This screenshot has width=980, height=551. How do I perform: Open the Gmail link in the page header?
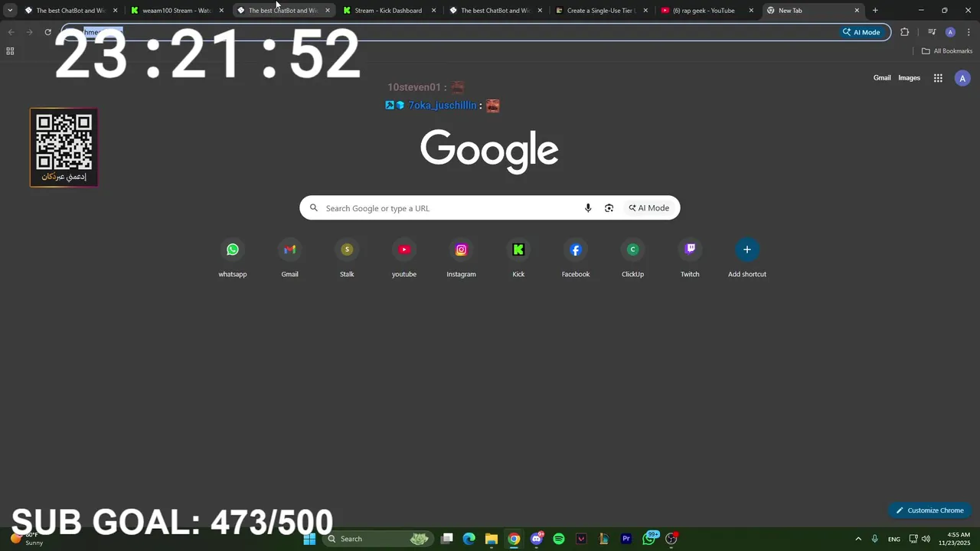click(882, 78)
